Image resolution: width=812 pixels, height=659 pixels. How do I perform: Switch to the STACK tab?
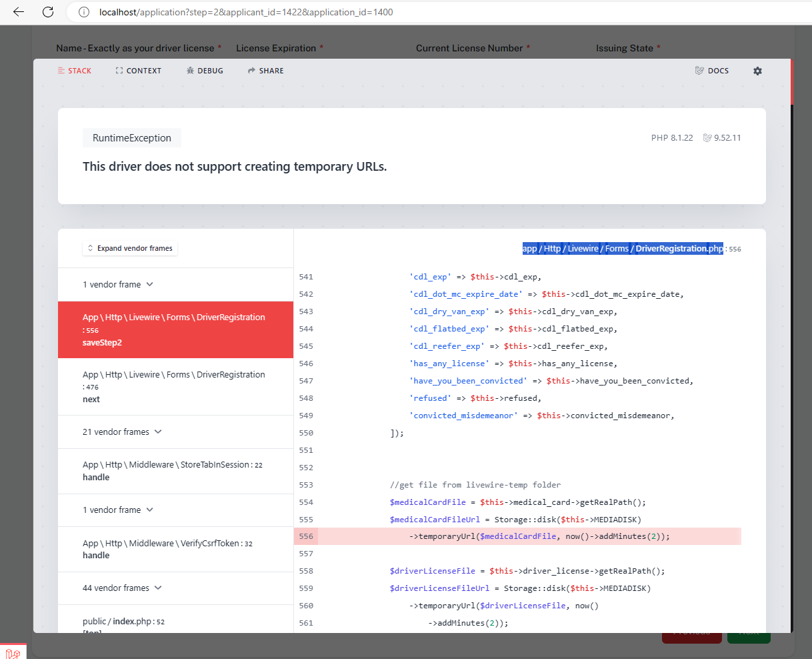point(75,71)
